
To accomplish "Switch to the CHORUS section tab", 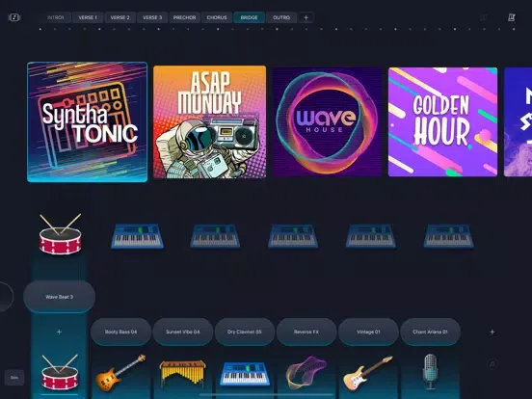I will click(217, 17).
